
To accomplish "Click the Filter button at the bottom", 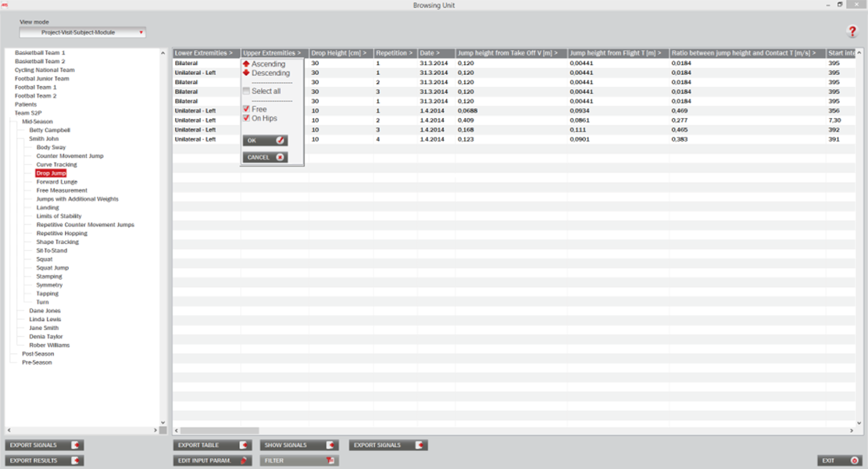I will (x=298, y=461).
